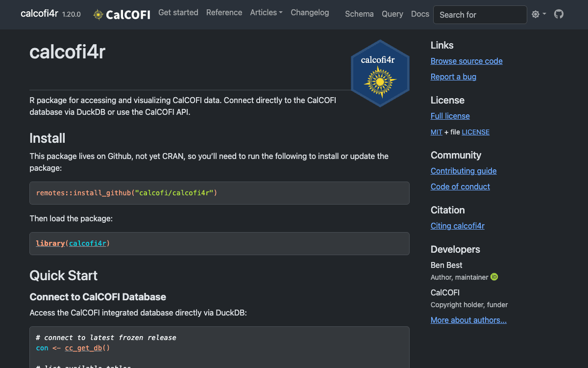Open the Query nav link
Image resolution: width=588 pixels, height=368 pixels.
[392, 14]
